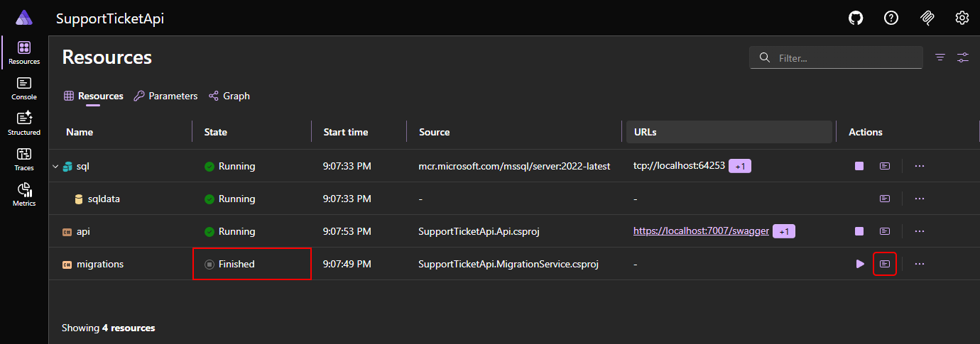Click mcr.microsoft.com/mssql/server:2022-latest source
980x344 pixels.
coord(515,166)
